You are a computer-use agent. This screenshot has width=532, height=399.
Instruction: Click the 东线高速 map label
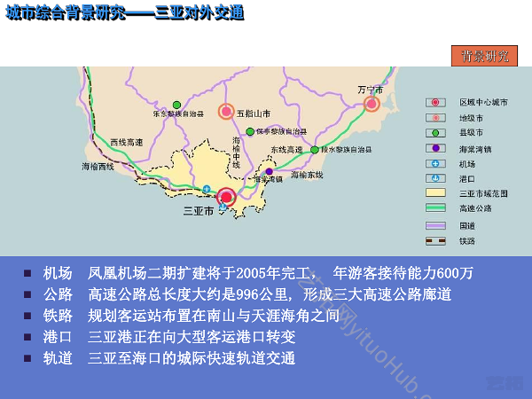pos(286,150)
